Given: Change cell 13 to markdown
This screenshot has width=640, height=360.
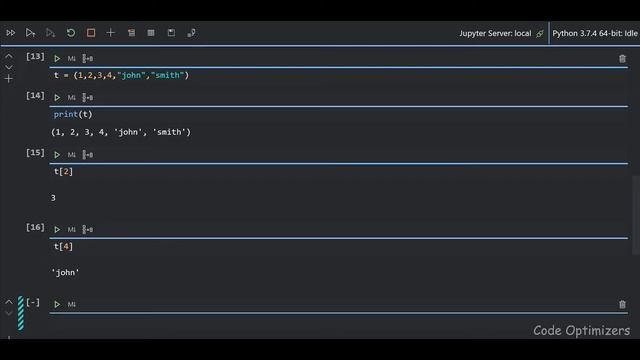Looking at the screenshot, I should click(x=71, y=59).
